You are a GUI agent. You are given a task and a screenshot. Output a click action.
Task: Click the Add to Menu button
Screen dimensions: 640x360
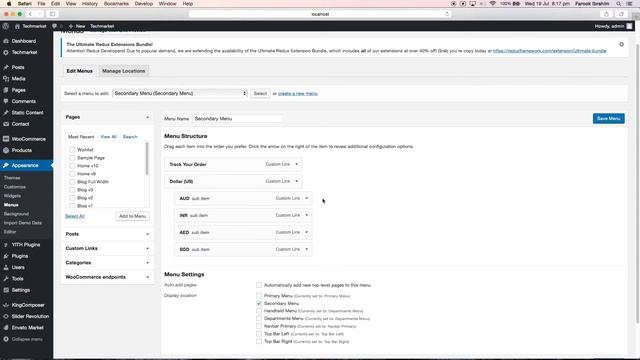(x=132, y=216)
